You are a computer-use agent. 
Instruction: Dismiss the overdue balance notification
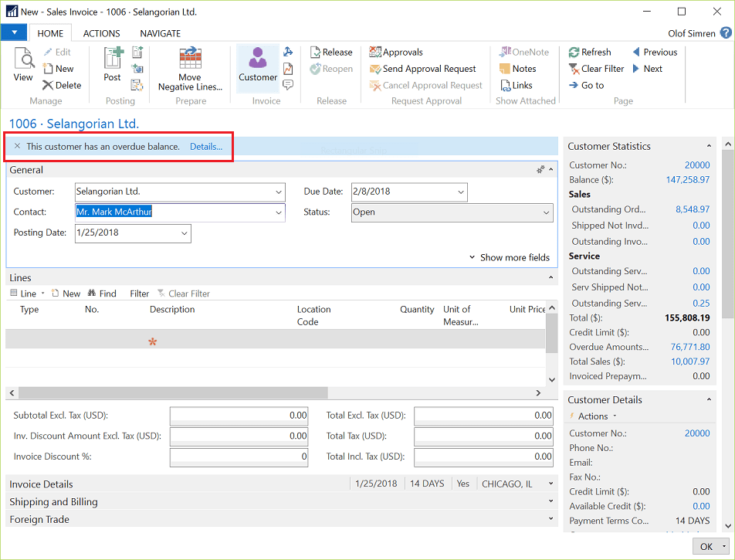click(x=17, y=147)
